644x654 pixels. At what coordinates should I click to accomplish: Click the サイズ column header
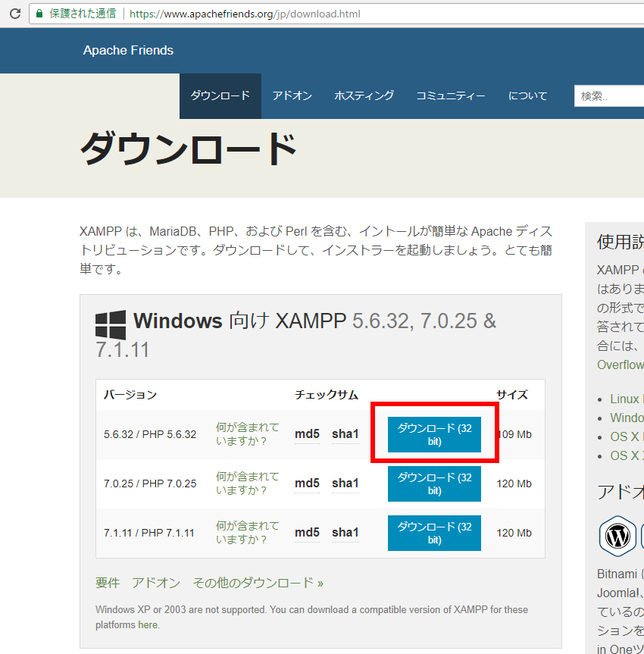[512, 395]
